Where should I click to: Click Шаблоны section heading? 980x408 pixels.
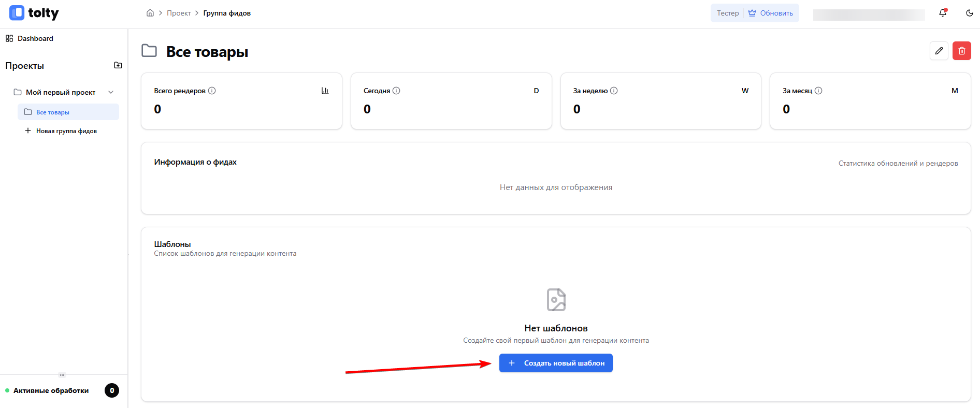[x=172, y=244]
